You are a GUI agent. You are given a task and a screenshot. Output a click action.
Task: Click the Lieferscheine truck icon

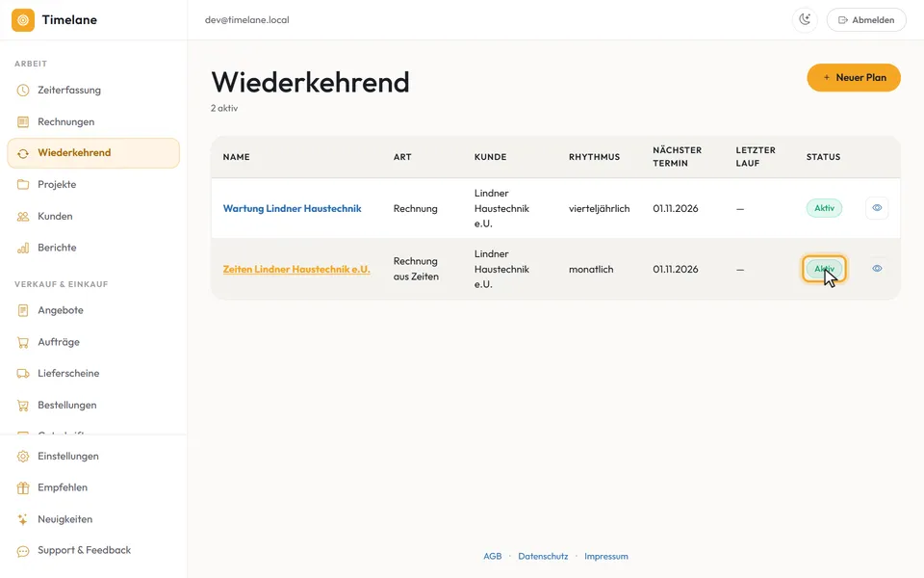tap(23, 374)
